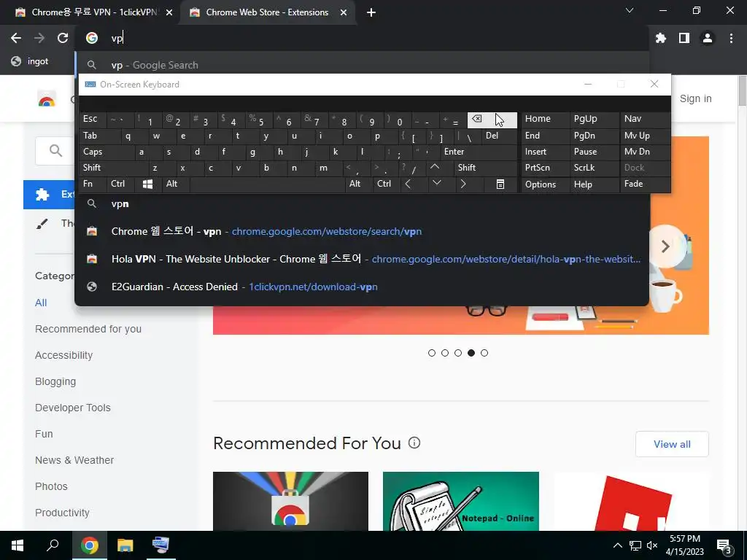
Task: Click the backspace key on On-Screen Keyboard
Action: pos(492,120)
